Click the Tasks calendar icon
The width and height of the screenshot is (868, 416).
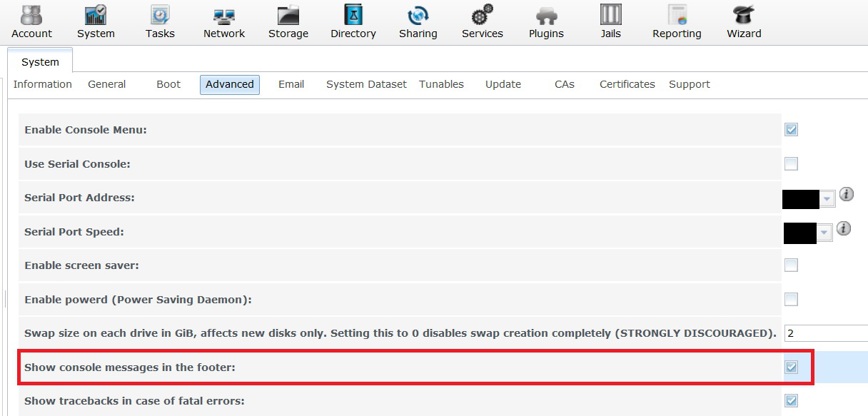[160, 16]
